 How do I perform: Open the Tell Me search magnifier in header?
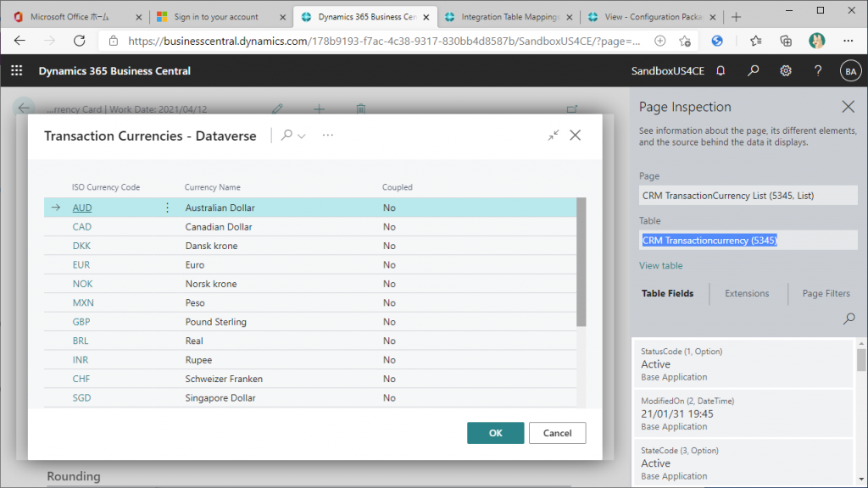pos(753,71)
